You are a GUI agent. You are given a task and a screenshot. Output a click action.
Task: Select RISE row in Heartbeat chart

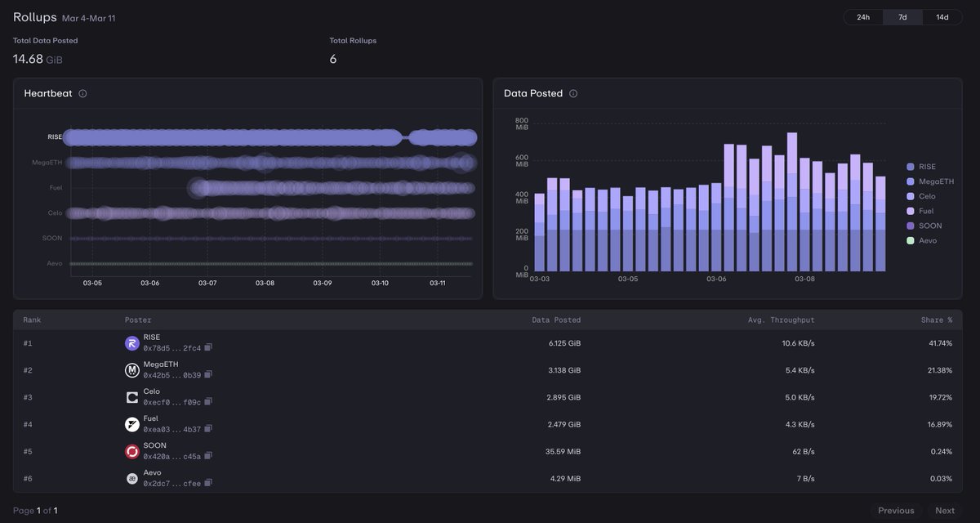269,137
